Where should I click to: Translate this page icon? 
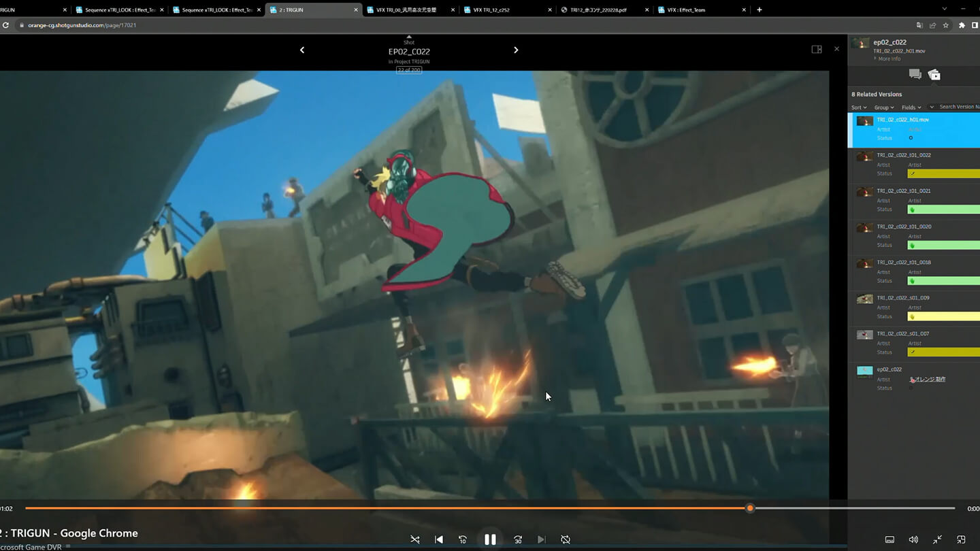pyautogui.click(x=919, y=25)
